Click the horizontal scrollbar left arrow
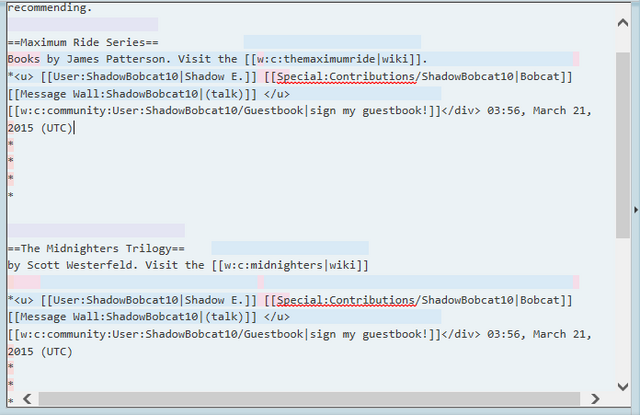The height and width of the screenshot is (415, 640). click(x=27, y=399)
